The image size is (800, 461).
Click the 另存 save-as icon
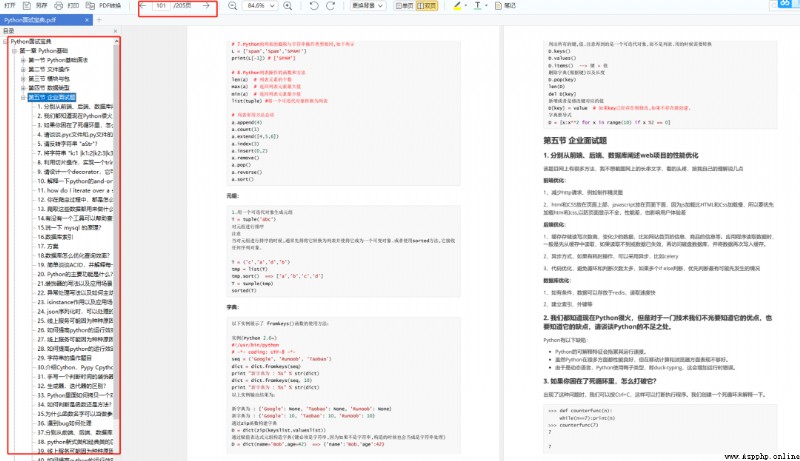[x=27, y=6]
